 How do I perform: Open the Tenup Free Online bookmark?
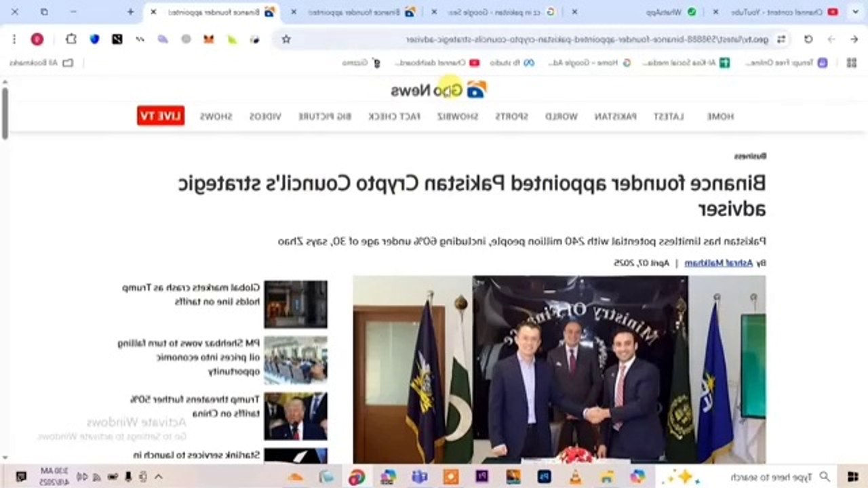tap(787, 62)
